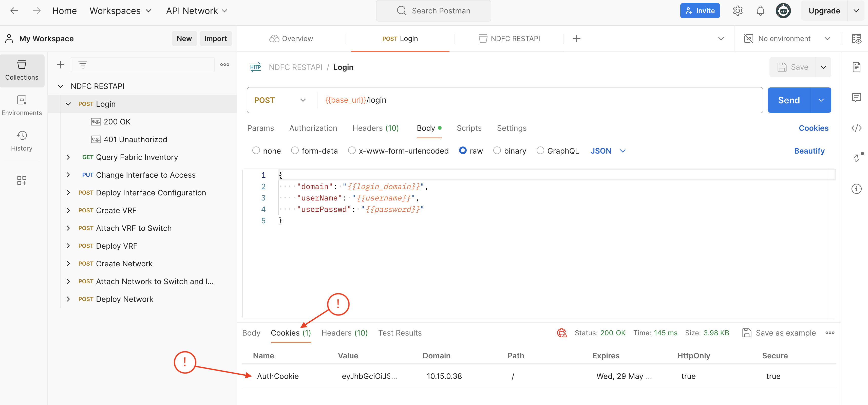Viewport: 868px width, 405px height.
Task: Open the code snippet icon
Action: point(857,128)
